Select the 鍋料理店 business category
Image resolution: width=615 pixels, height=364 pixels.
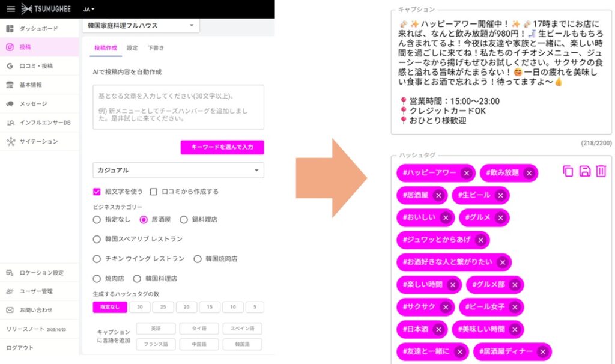[x=184, y=220]
